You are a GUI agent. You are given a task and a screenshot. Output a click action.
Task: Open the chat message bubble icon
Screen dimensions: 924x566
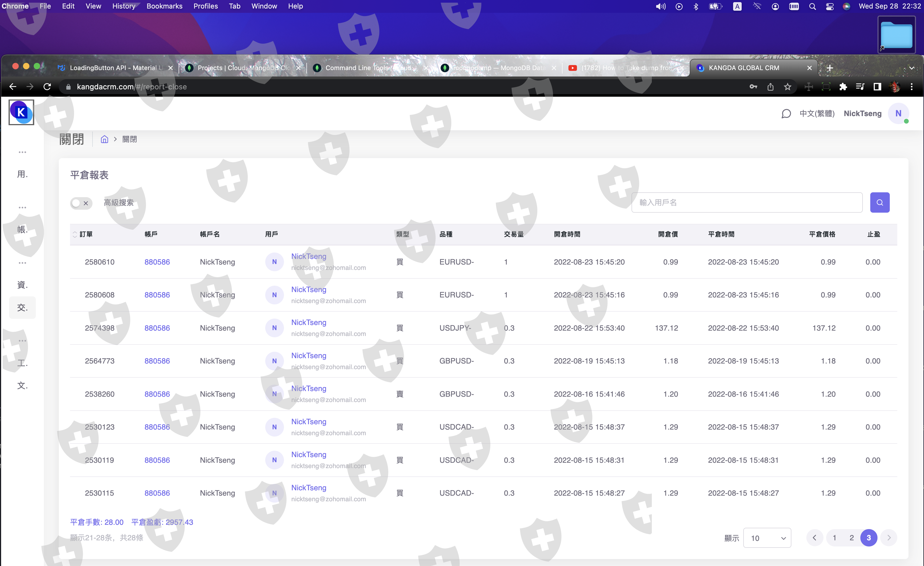786,114
